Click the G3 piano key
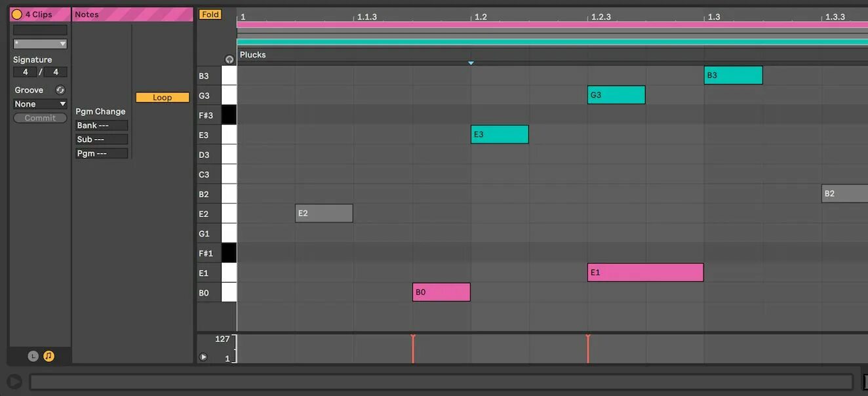868x396 pixels. [229, 95]
